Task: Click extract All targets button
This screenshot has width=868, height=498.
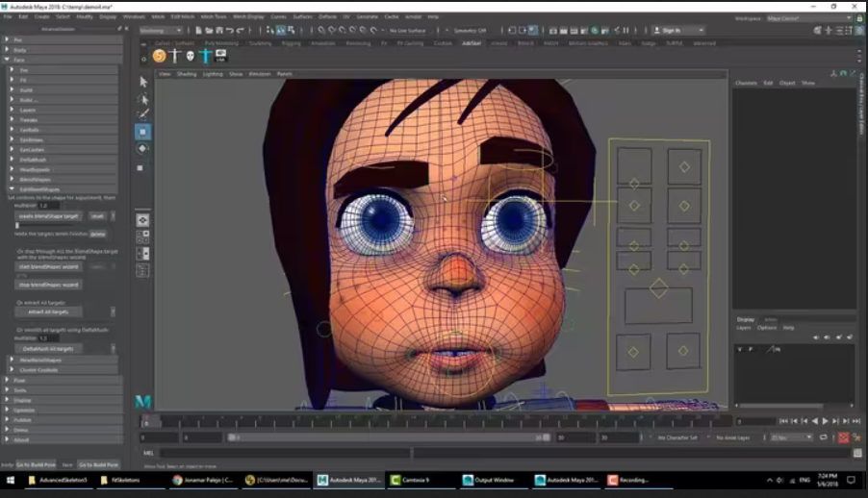Action: [49, 312]
